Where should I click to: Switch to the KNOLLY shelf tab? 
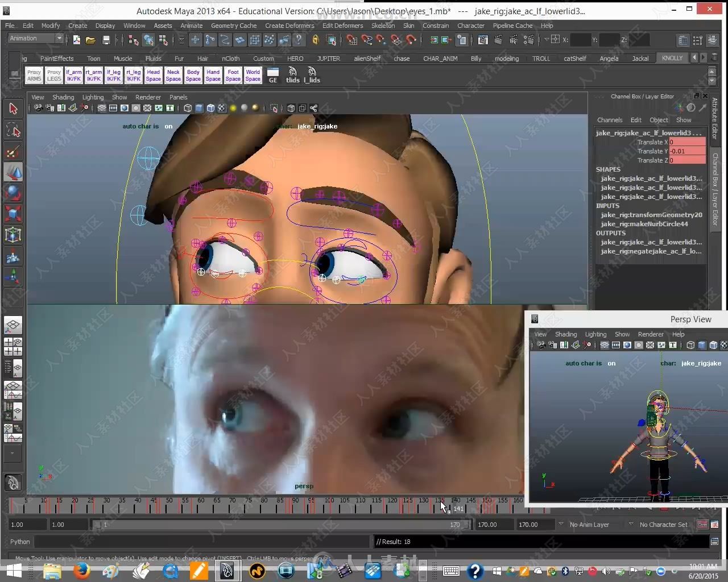[672, 58]
